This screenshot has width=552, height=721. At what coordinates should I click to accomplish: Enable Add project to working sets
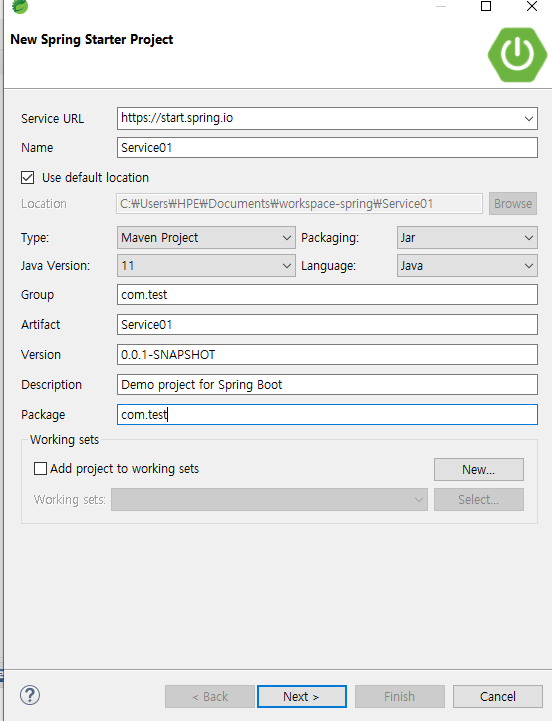40,469
